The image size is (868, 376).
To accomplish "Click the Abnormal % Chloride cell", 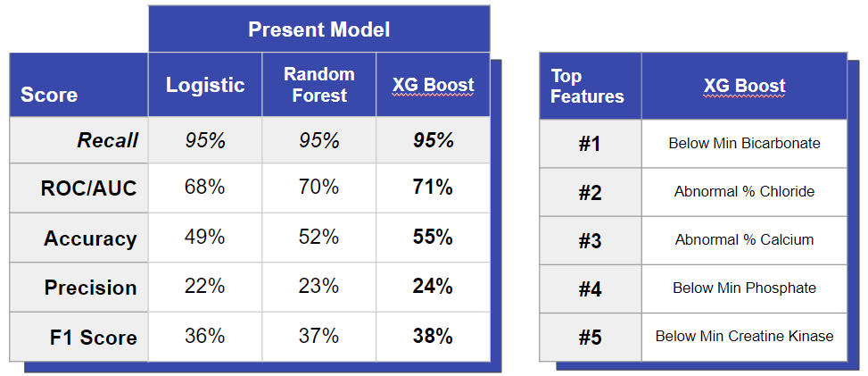I will click(744, 191).
